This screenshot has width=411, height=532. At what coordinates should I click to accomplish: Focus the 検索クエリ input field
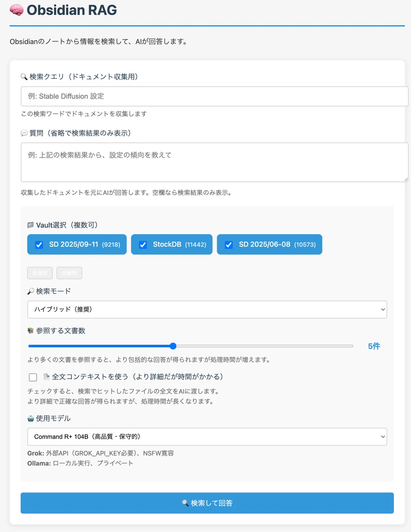tap(214, 96)
